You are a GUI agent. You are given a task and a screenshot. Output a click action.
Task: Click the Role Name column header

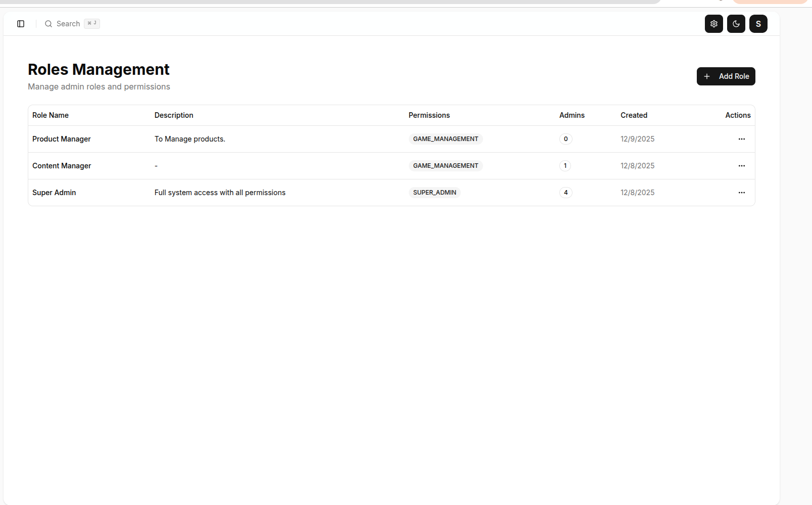51,115
